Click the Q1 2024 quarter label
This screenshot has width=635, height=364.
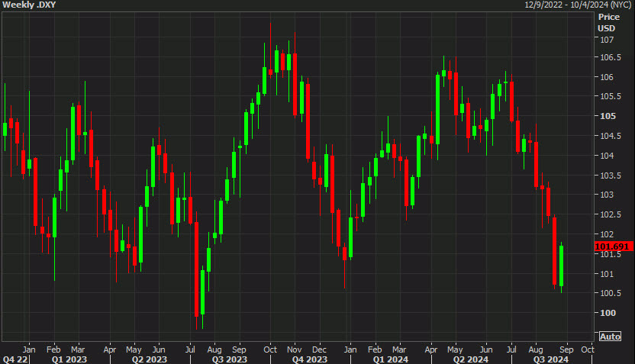coord(391,359)
